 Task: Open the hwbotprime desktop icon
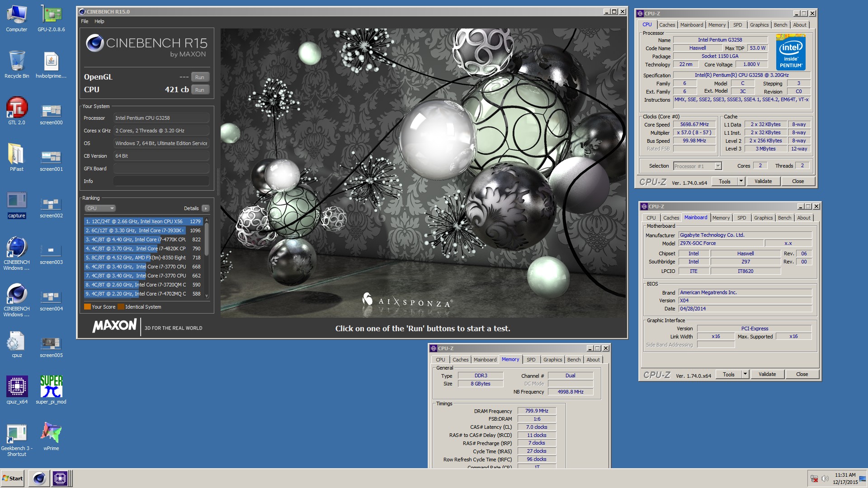[x=51, y=65]
